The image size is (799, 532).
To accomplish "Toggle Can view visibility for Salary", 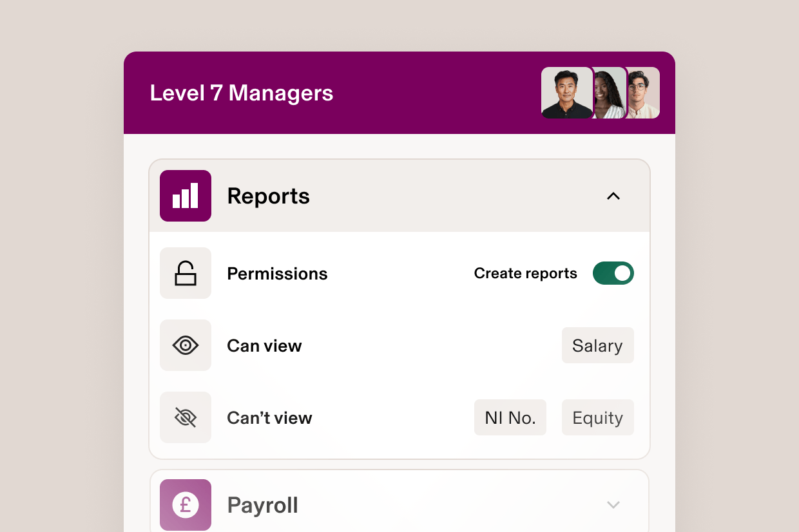I will point(597,345).
